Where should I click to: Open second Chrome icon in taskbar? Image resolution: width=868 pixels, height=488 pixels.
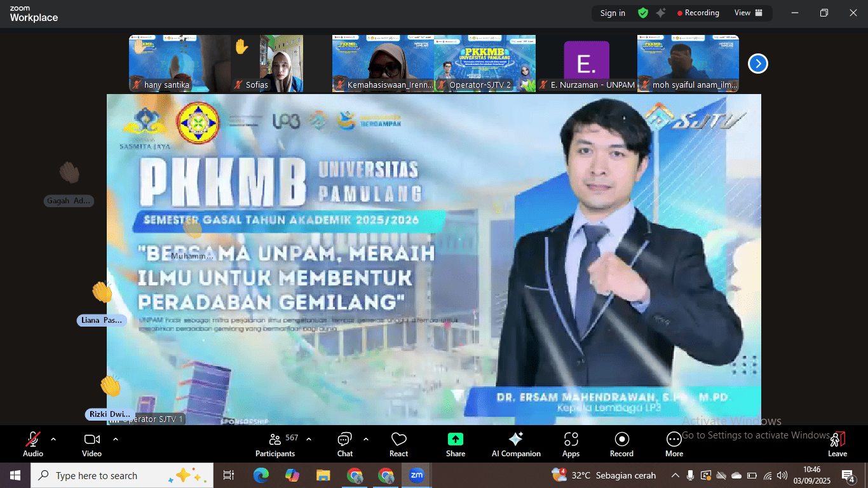(386, 475)
